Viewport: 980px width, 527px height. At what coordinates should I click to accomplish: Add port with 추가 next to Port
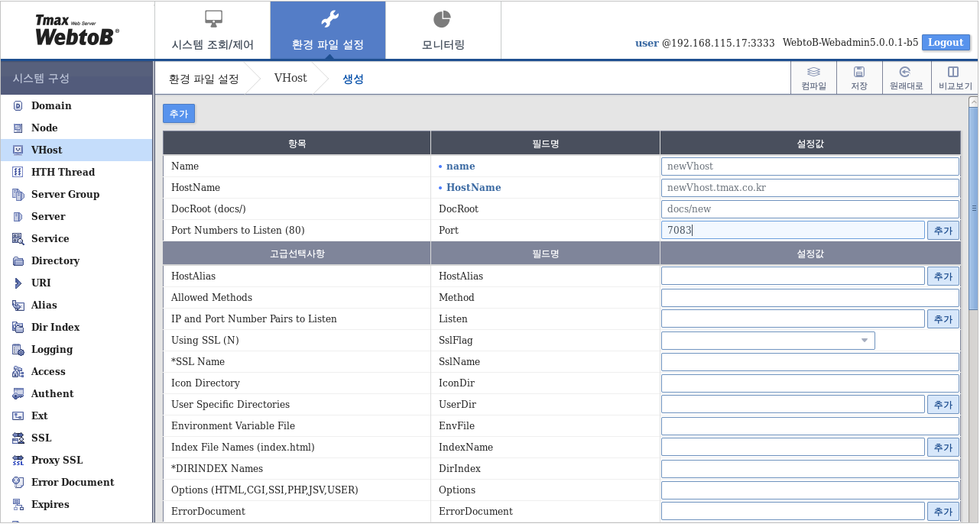(x=943, y=230)
